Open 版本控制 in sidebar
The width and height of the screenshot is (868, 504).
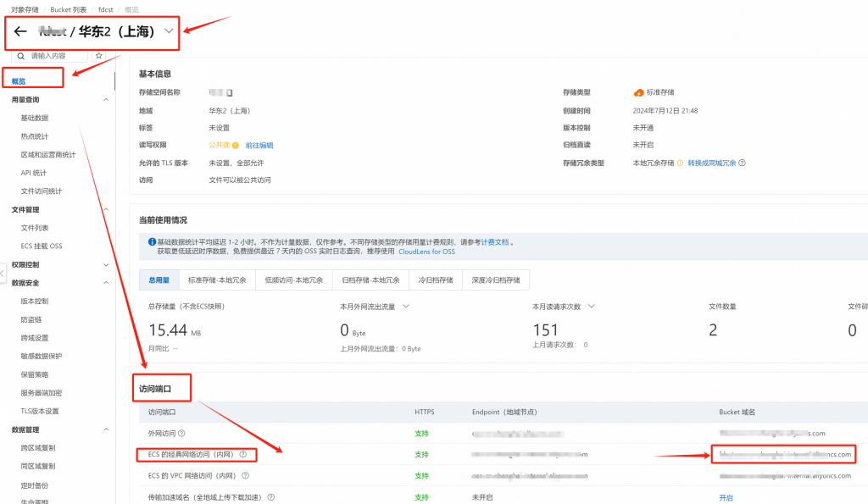(34, 301)
